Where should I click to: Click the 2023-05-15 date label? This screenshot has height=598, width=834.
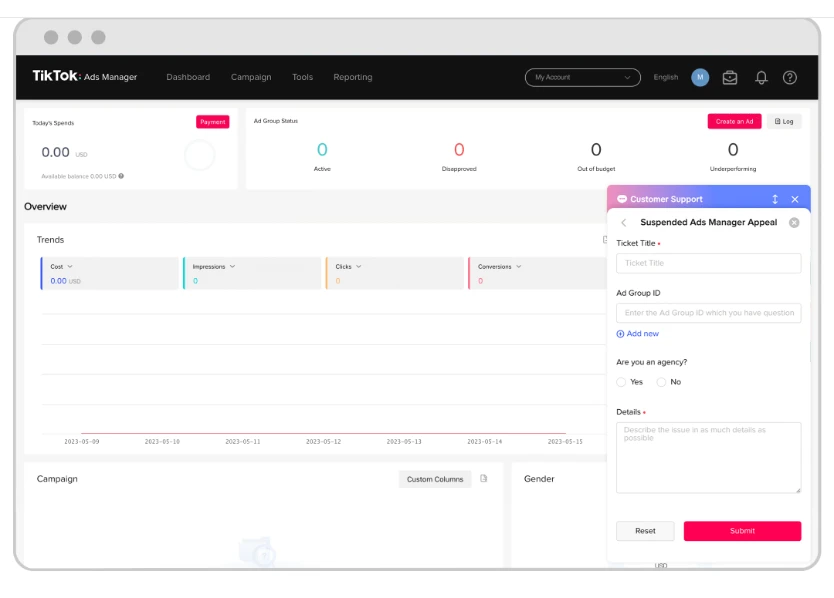click(x=565, y=442)
